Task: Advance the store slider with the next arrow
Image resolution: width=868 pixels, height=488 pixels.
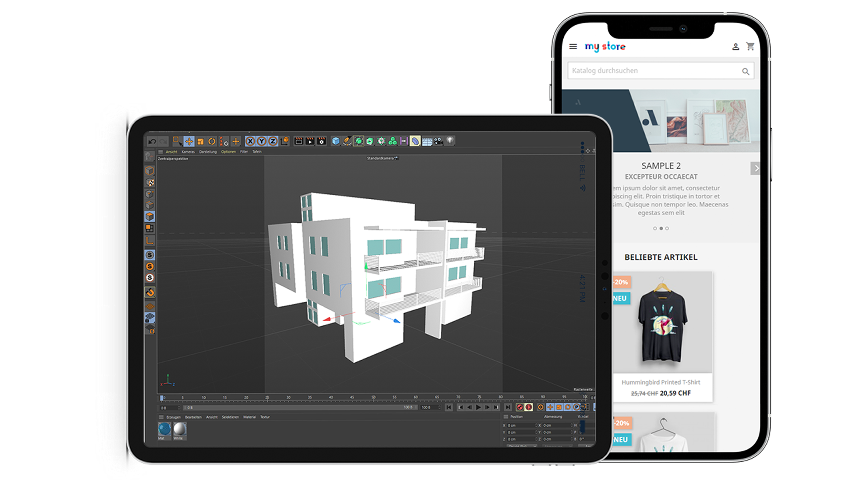Action: (755, 168)
